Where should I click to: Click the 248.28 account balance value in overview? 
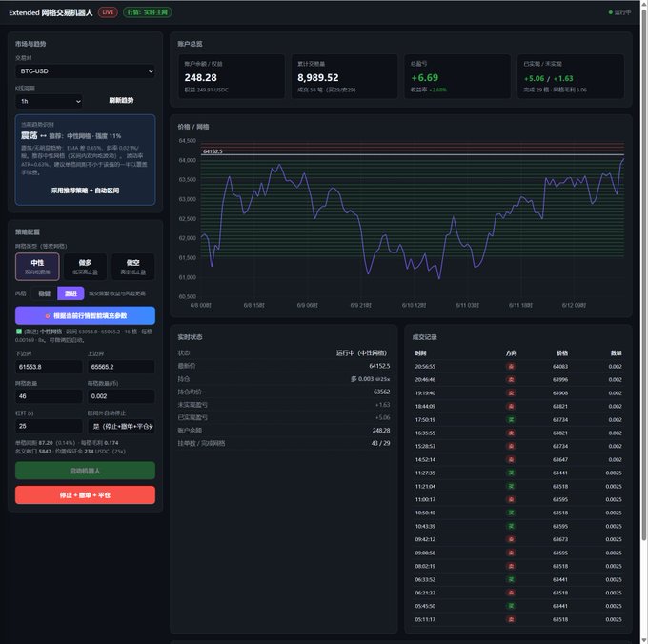[x=201, y=78]
